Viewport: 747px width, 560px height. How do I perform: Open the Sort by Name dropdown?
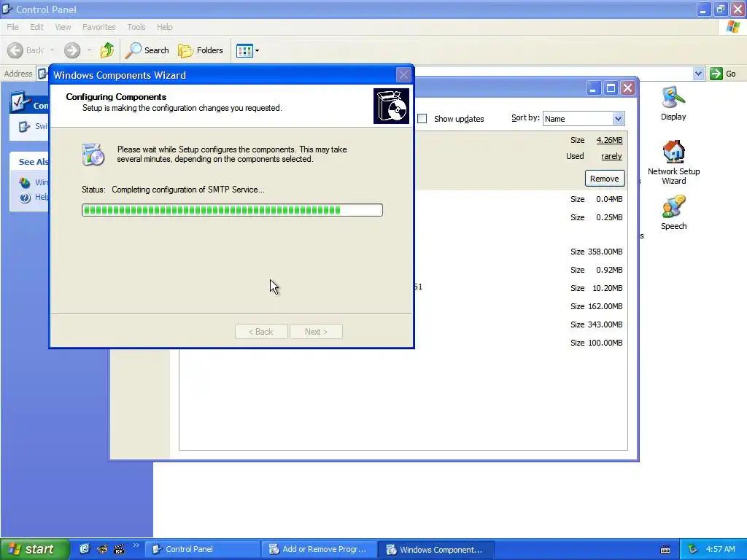[584, 119]
